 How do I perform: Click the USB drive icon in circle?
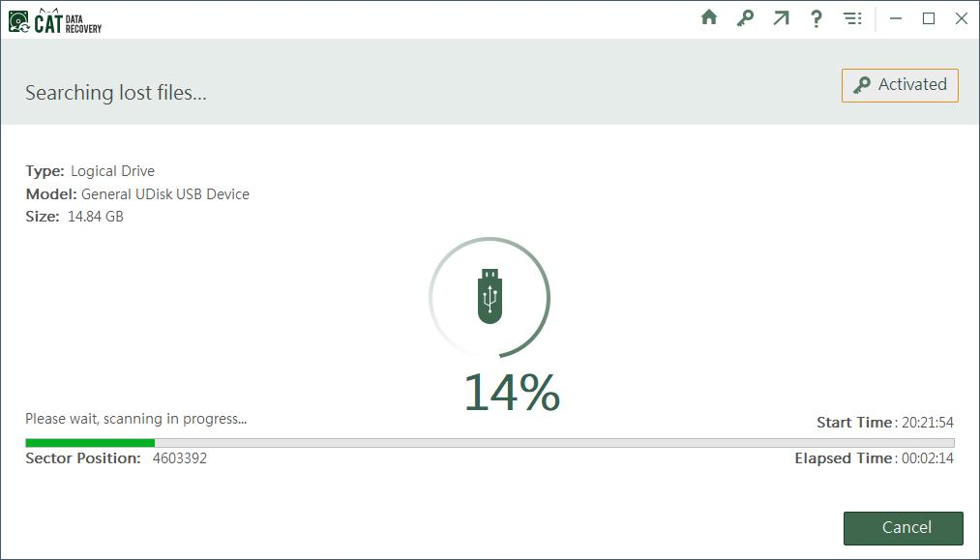(490, 296)
